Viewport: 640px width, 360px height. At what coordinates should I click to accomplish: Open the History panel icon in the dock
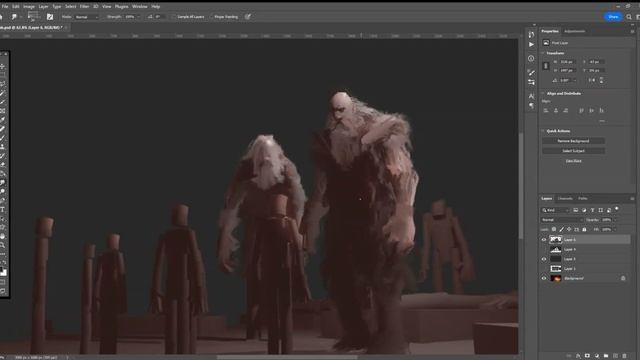pos(531,35)
